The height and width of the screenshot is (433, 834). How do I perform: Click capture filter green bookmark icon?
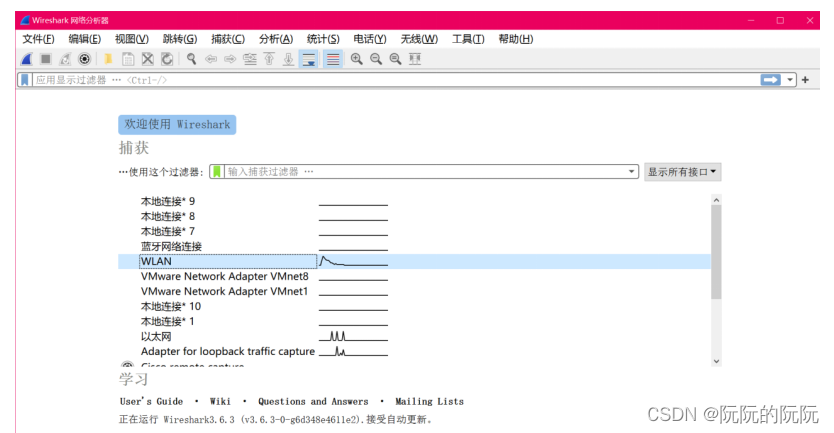pyautogui.click(x=217, y=171)
